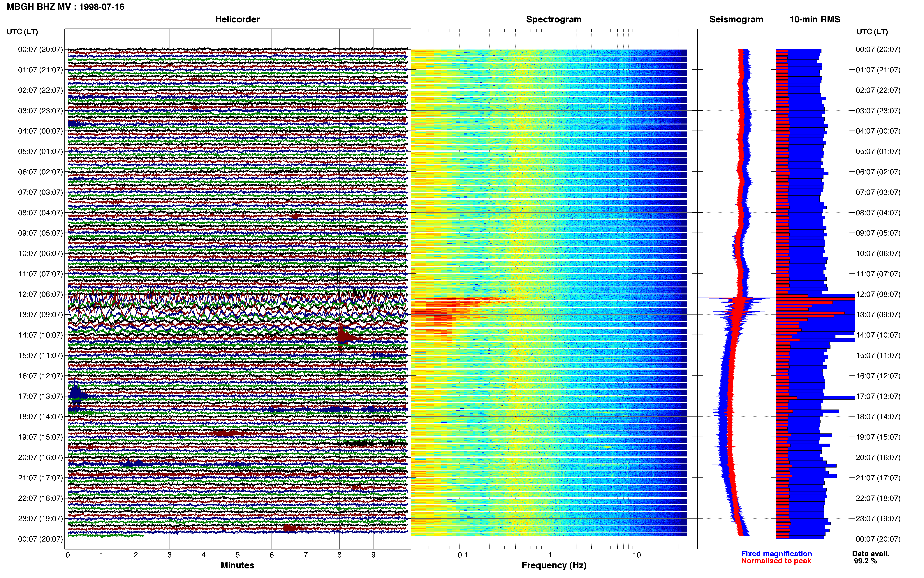The width and height of the screenshot is (924, 578).
Task: Click the minute 0 tick label
Action: click(68, 555)
